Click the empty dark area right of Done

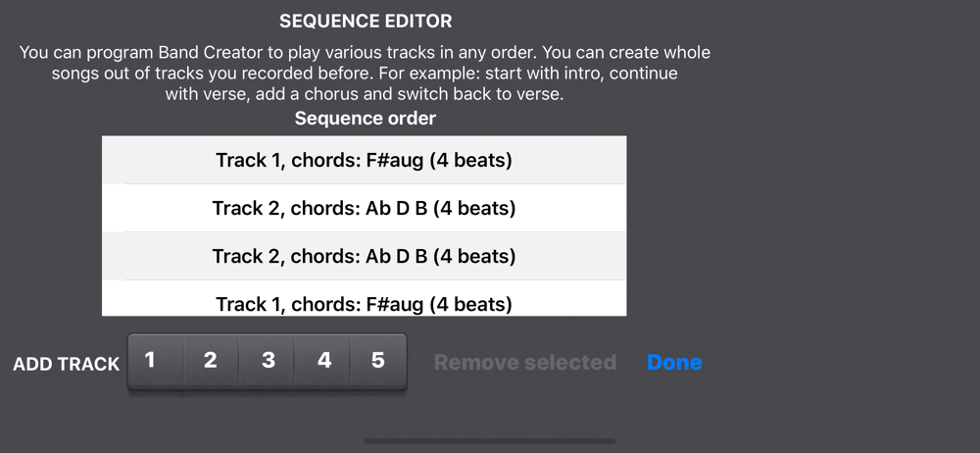click(x=838, y=362)
